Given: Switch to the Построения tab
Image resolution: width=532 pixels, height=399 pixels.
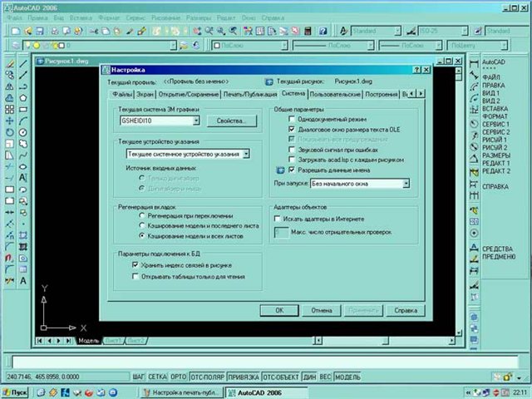Looking at the screenshot, I should coord(381,94).
